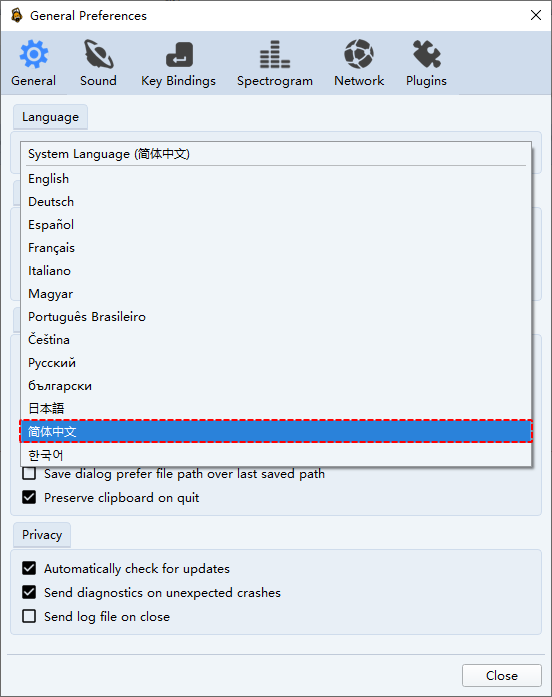Screen dimensions: 552x697
Task: Uncheck Send diagnostics on unexpected crashes
Action: tap(29, 592)
